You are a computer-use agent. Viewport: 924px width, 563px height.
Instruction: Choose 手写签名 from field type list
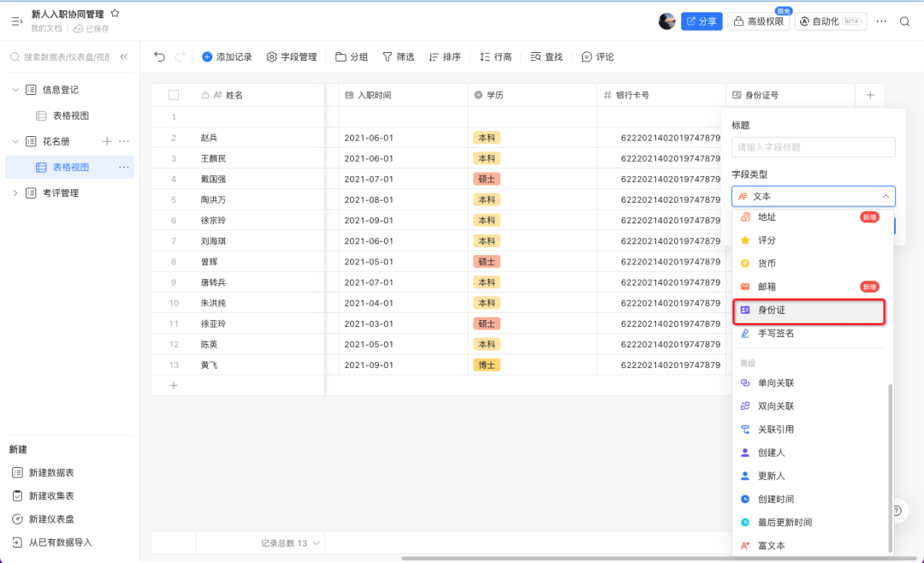click(775, 334)
